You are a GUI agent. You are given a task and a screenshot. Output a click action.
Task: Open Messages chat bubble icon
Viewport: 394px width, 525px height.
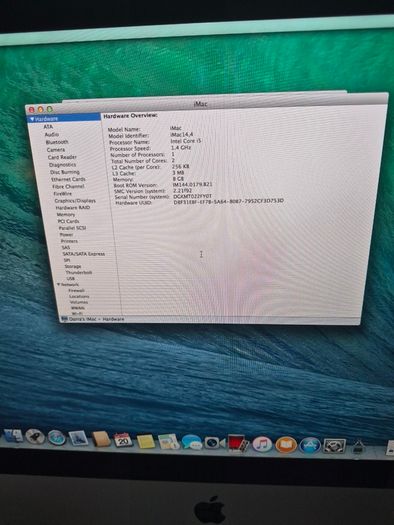[x=192, y=442]
